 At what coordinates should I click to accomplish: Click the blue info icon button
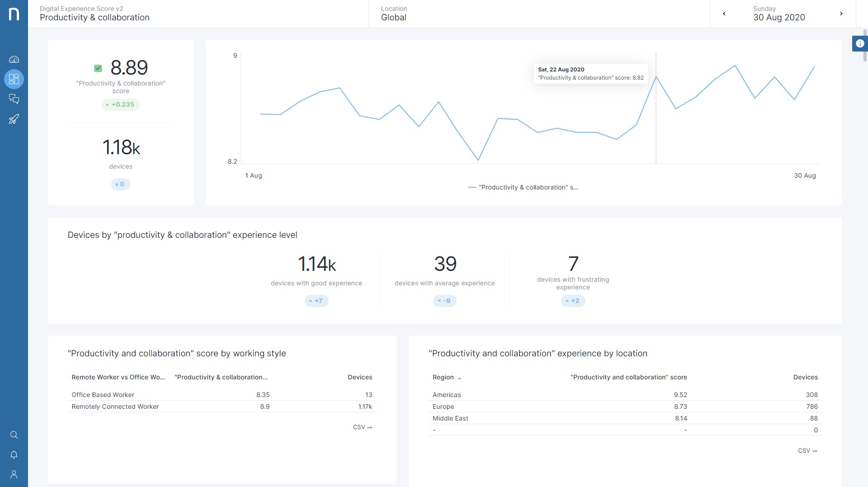coord(860,43)
